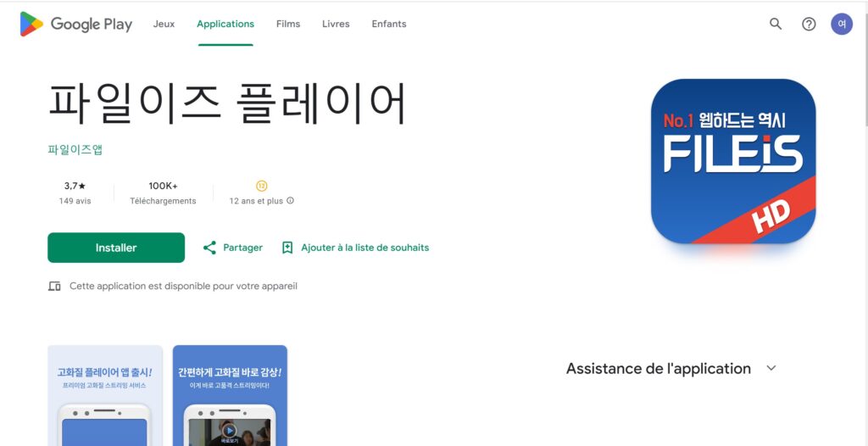The width and height of the screenshot is (868, 446).
Task: Open the 파일이즈앱 developer link
Action: [x=75, y=149]
